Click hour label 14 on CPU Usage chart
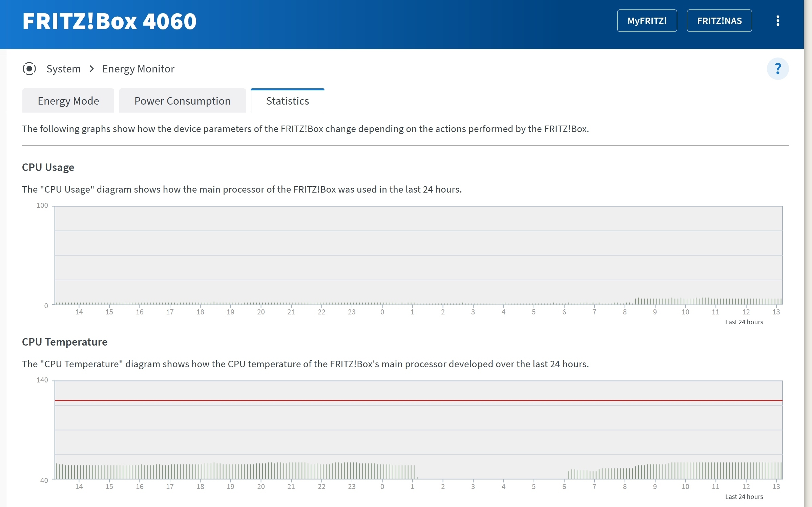 pos(79,312)
